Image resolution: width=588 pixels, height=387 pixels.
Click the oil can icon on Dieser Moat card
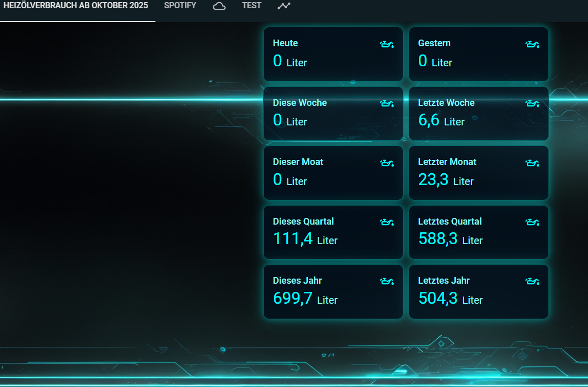pyautogui.click(x=387, y=163)
